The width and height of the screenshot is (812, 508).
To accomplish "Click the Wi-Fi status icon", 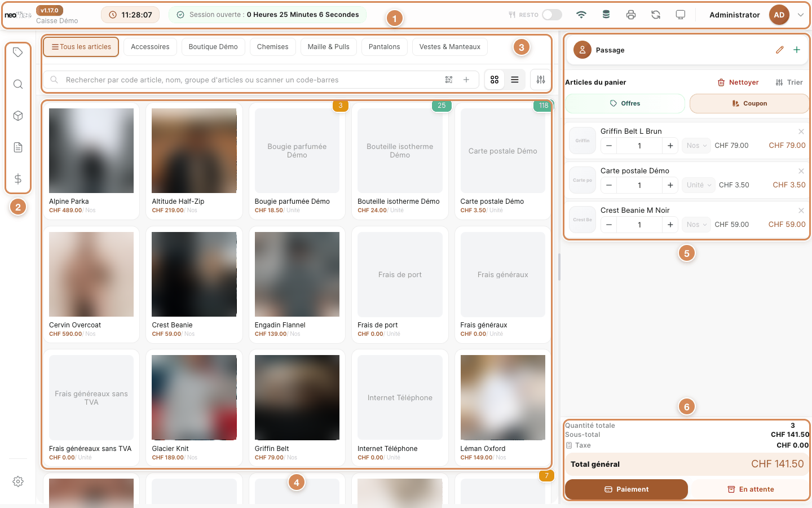I will tap(581, 15).
